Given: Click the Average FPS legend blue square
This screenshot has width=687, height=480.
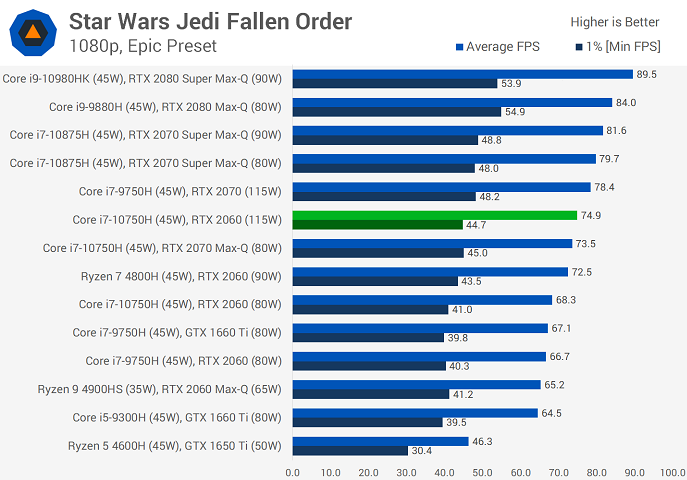Looking at the screenshot, I should pos(459,47).
